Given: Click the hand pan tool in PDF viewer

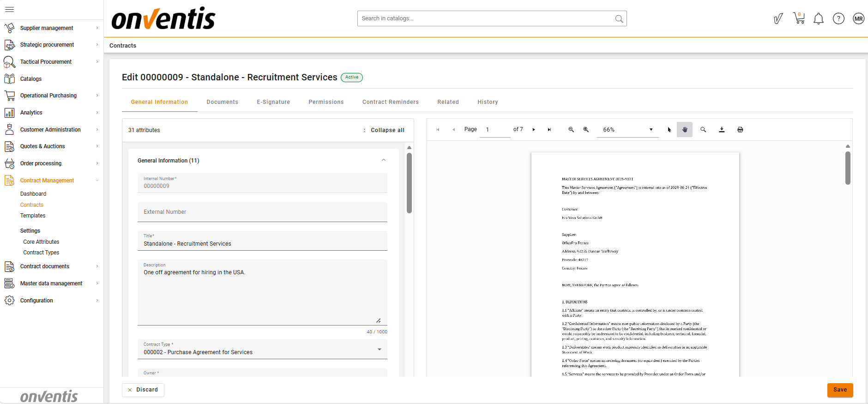Looking at the screenshot, I should [x=685, y=130].
